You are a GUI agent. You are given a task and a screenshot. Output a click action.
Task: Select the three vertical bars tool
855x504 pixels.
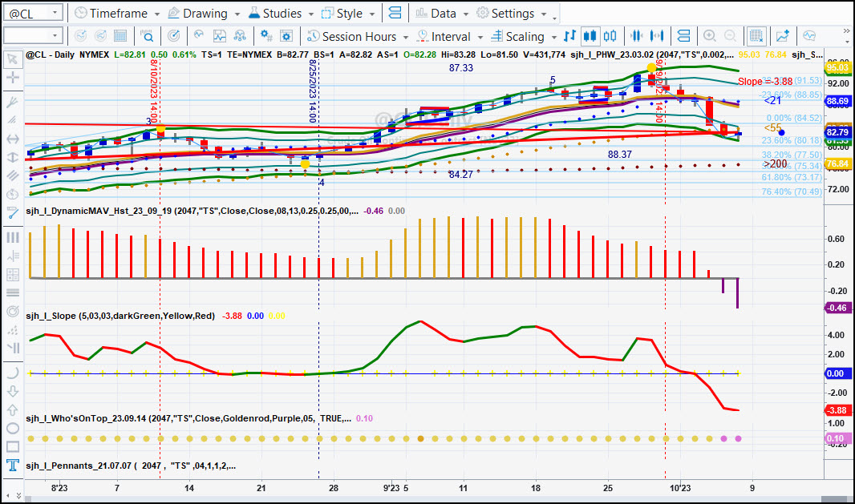pos(12,237)
